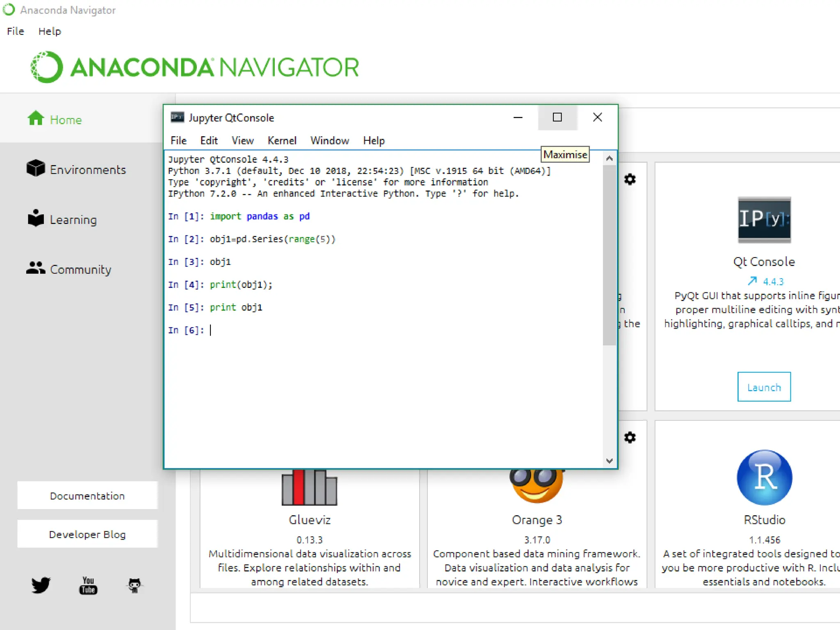Click the Glueviz card title
840x630 pixels.
pos(309,520)
